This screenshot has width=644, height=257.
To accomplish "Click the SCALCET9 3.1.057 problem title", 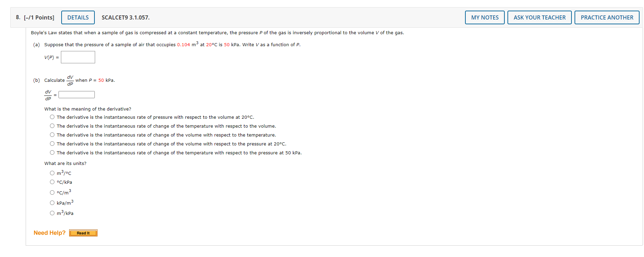I will pos(125,17).
